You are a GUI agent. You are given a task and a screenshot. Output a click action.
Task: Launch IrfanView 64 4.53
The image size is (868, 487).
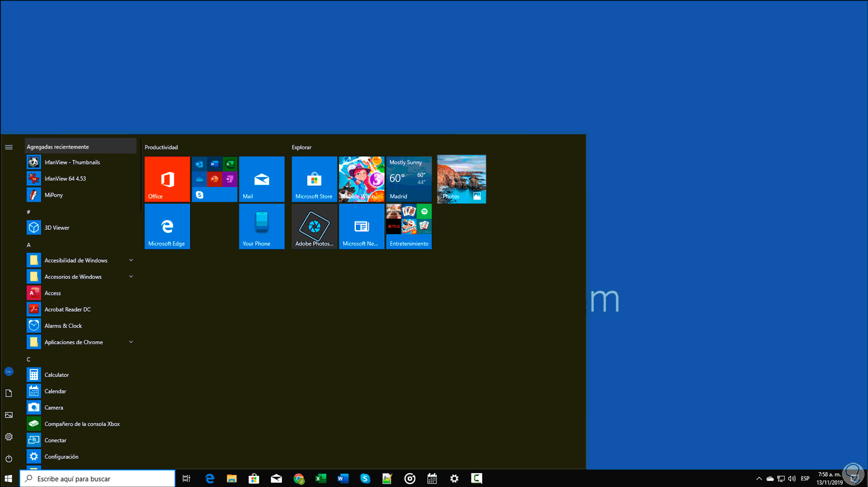(x=81, y=178)
